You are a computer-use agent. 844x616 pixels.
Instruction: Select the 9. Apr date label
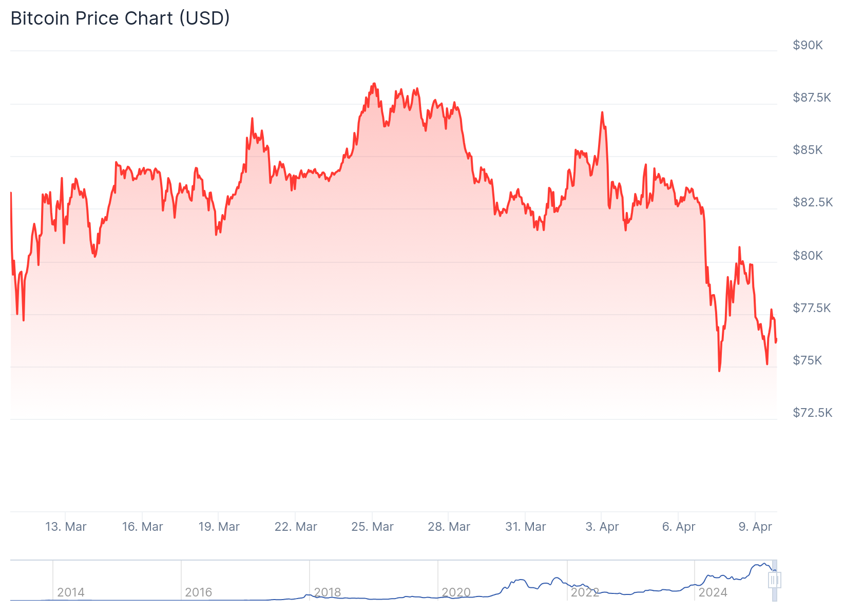pos(755,527)
